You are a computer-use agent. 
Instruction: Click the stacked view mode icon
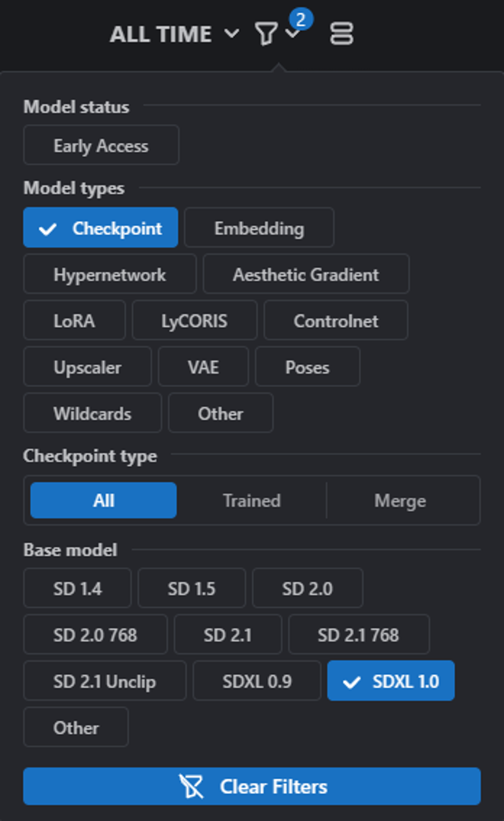click(x=341, y=33)
